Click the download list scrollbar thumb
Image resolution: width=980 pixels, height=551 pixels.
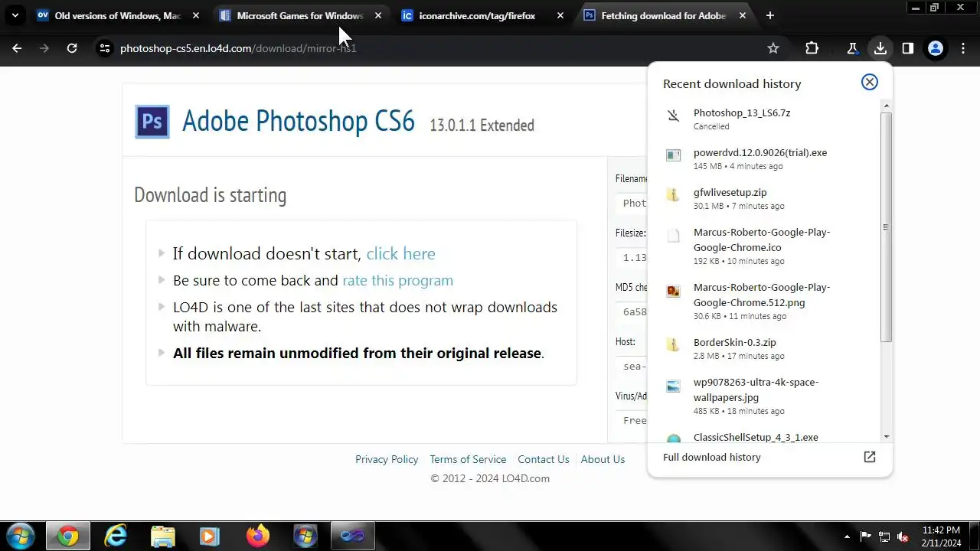[x=887, y=227]
